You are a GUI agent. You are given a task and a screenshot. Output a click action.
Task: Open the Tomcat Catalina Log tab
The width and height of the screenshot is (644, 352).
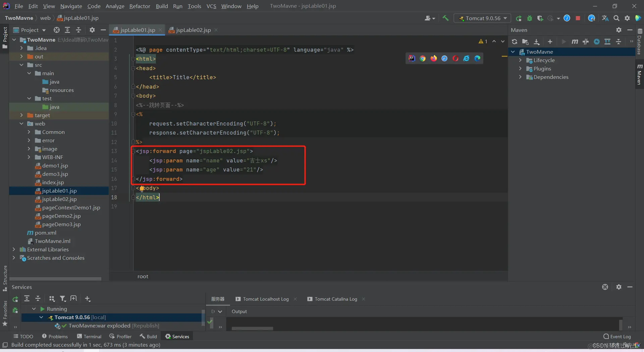tap(336, 299)
